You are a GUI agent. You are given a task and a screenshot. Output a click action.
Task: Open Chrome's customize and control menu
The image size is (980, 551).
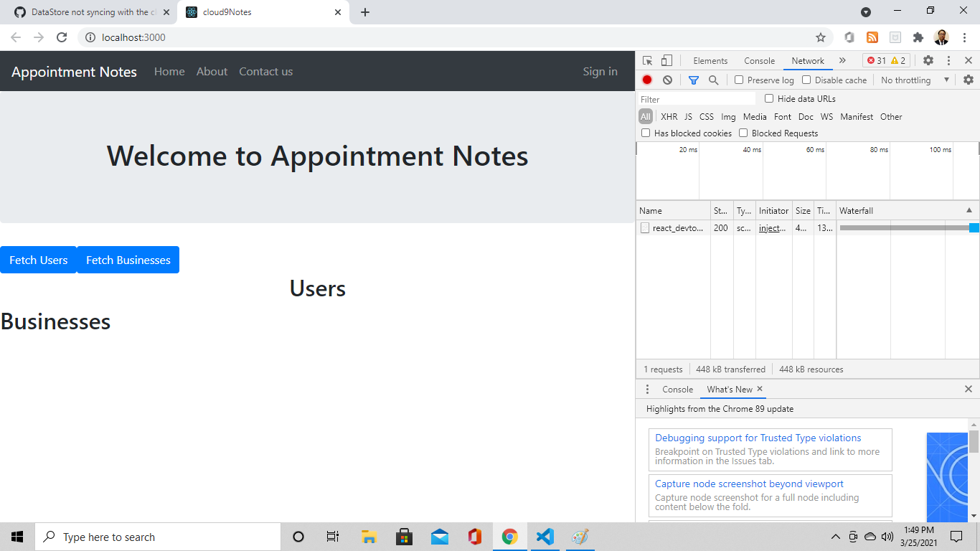pos(964,37)
